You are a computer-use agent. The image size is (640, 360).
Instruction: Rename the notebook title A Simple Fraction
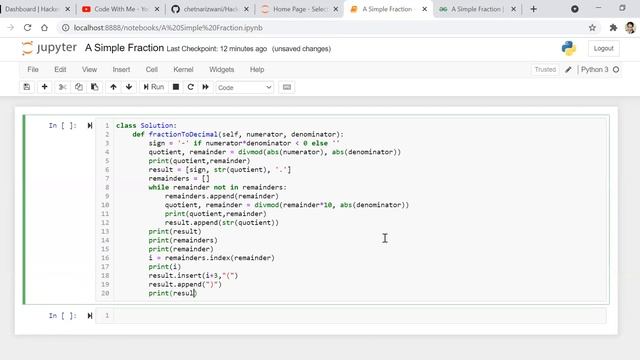(124, 48)
